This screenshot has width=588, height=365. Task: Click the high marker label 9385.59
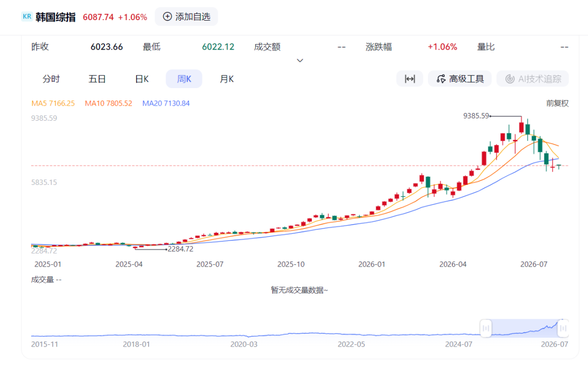[476, 116]
